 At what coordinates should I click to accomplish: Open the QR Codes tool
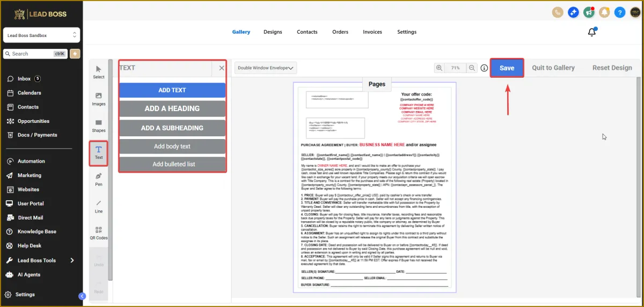99,233
